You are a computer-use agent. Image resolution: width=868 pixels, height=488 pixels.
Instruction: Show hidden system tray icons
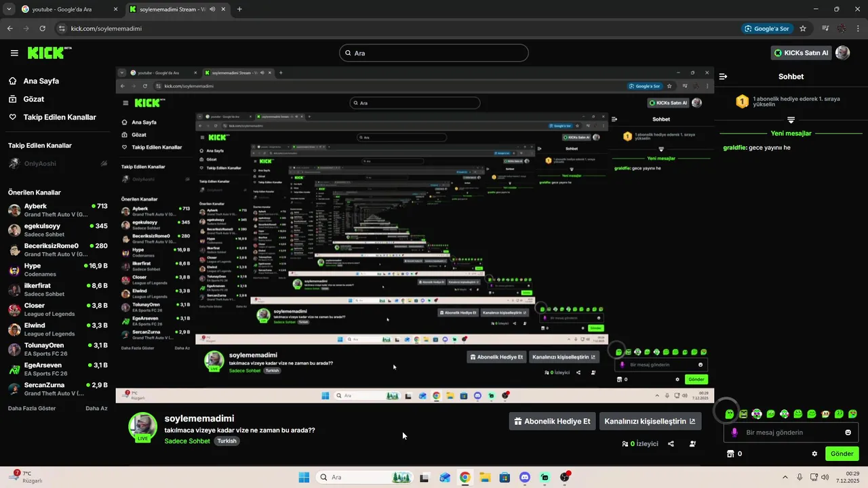(x=785, y=477)
